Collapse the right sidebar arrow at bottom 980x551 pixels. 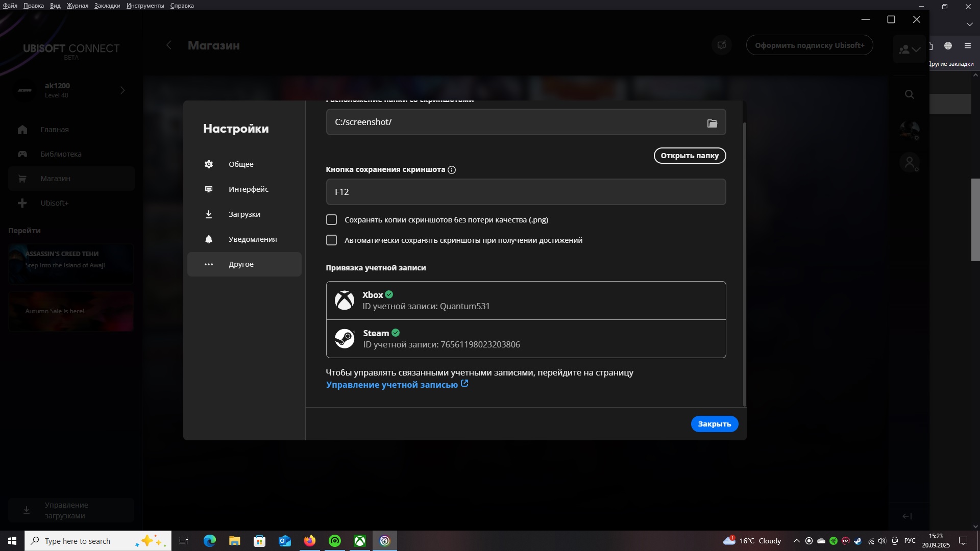[x=907, y=516]
